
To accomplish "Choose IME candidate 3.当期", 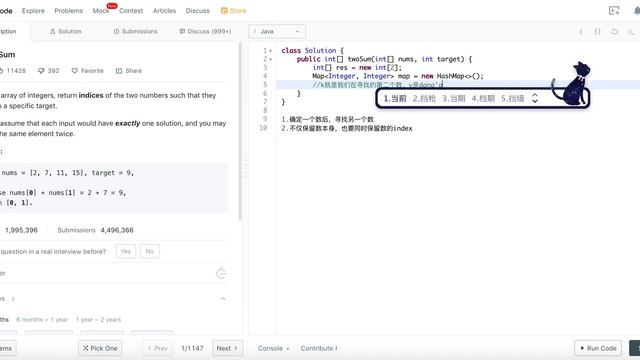I will click(x=453, y=98).
